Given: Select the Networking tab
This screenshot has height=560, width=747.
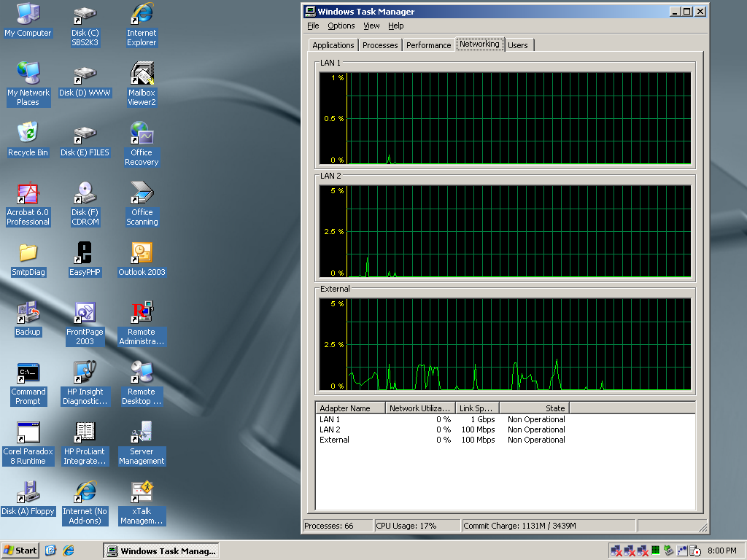Looking at the screenshot, I should pos(480,44).
